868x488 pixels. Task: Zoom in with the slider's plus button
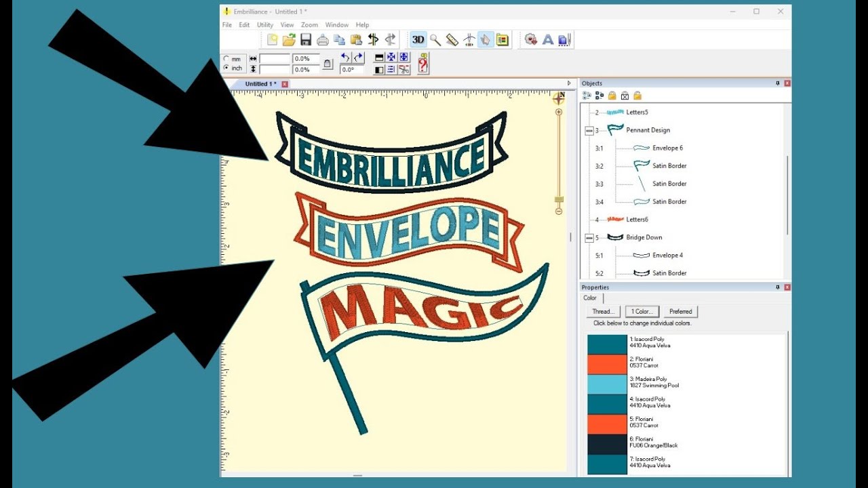tap(559, 113)
